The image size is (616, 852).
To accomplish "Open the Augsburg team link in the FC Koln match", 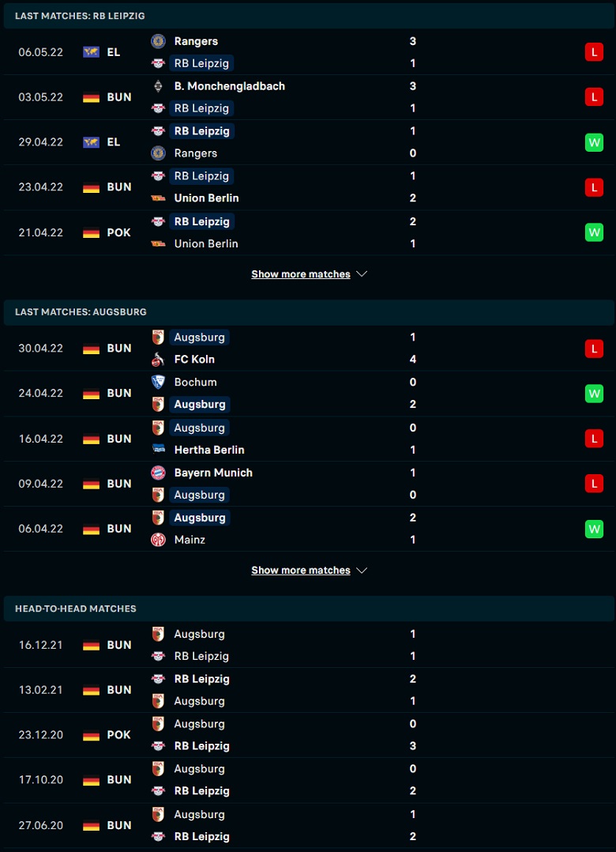I will click(x=199, y=337).
